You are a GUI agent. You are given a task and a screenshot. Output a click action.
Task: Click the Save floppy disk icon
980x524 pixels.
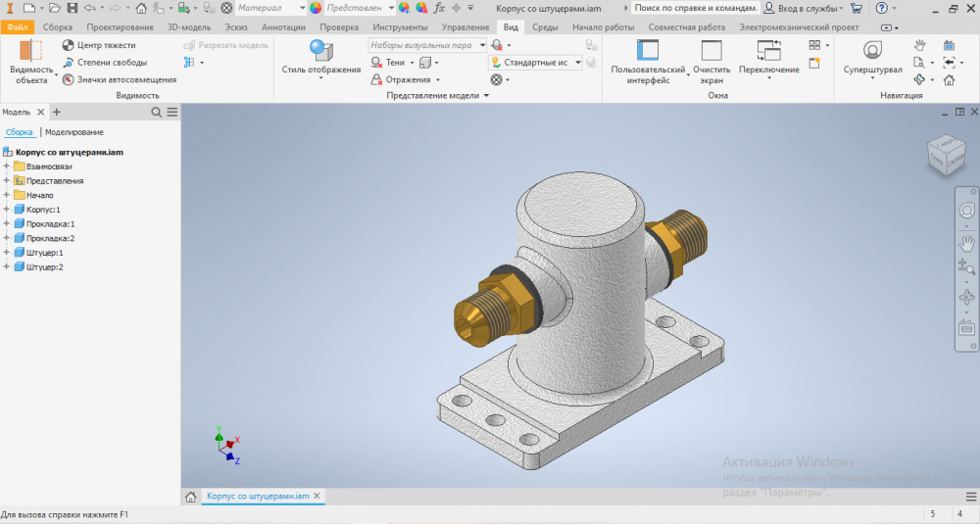72,8
